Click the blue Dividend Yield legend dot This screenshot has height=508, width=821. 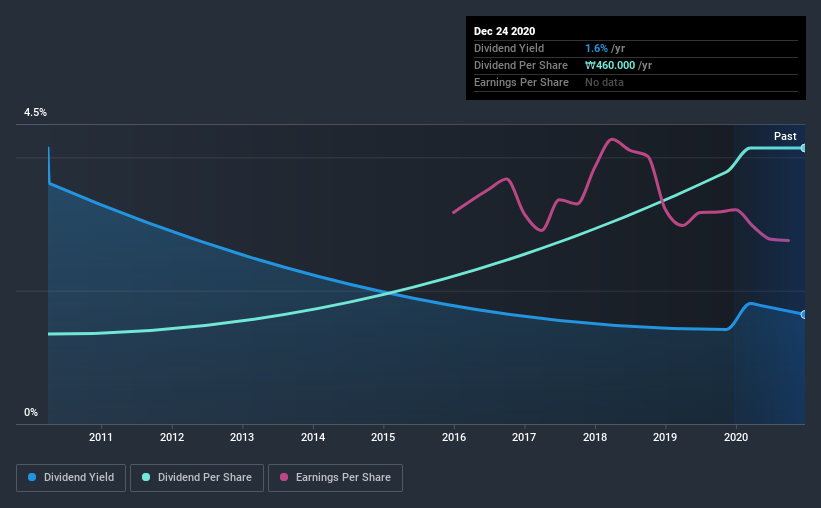pyautogui.click(x=32, y=477)
